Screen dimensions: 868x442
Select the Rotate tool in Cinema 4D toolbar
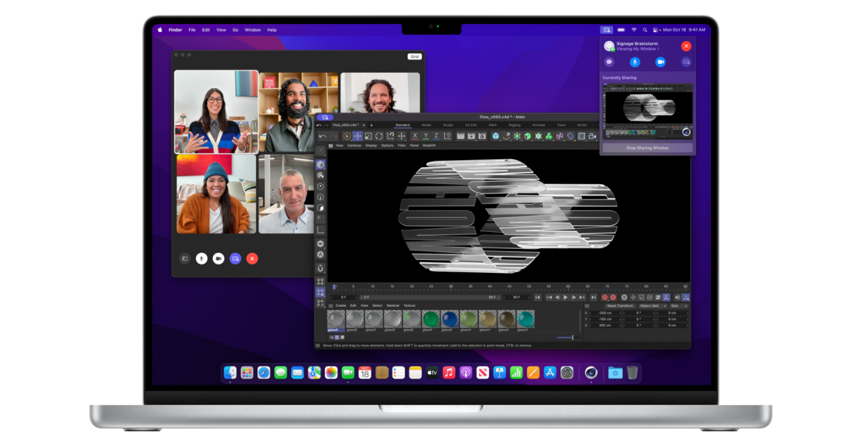(x=379, y=136)
